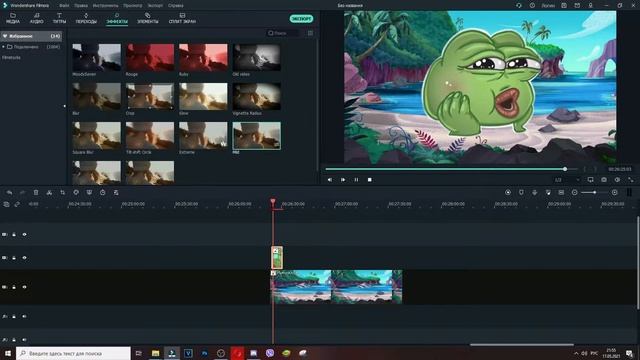Open the audio mixer icon
The height and width of the screenshot is (360, 640).
coord(548,192)
